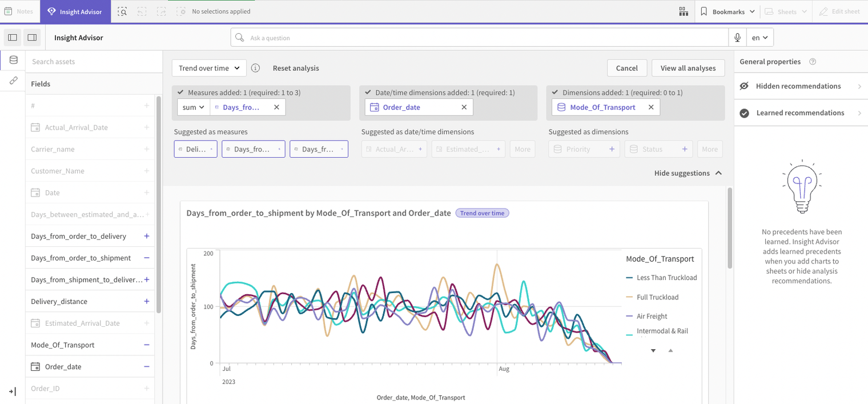Click the help icon beside General properties
Image resolution: width=868 pixels, height=404 pixels.
pos(813,62)
